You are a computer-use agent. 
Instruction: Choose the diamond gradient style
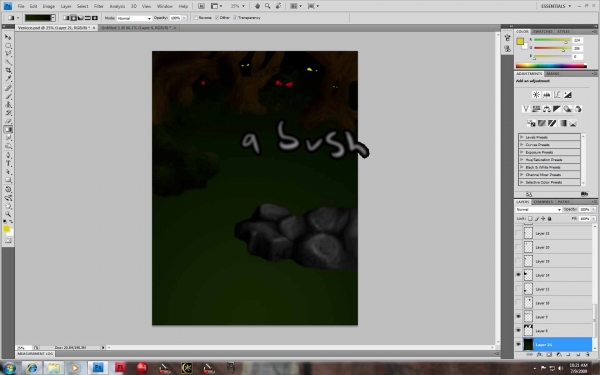coord(95,18)
